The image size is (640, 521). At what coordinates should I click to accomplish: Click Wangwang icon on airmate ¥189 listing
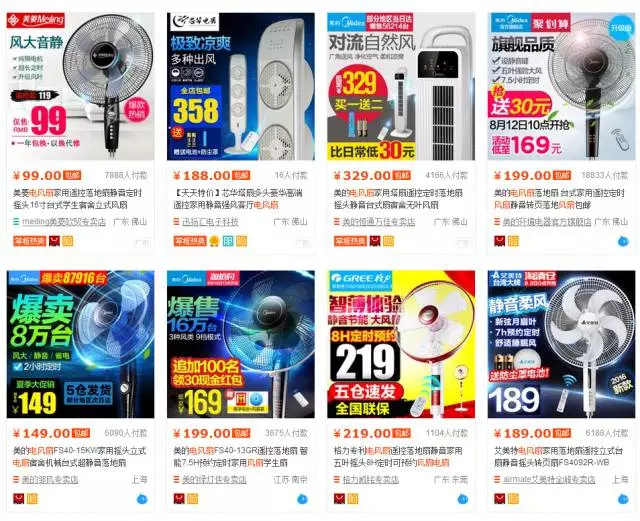(623, 499)
